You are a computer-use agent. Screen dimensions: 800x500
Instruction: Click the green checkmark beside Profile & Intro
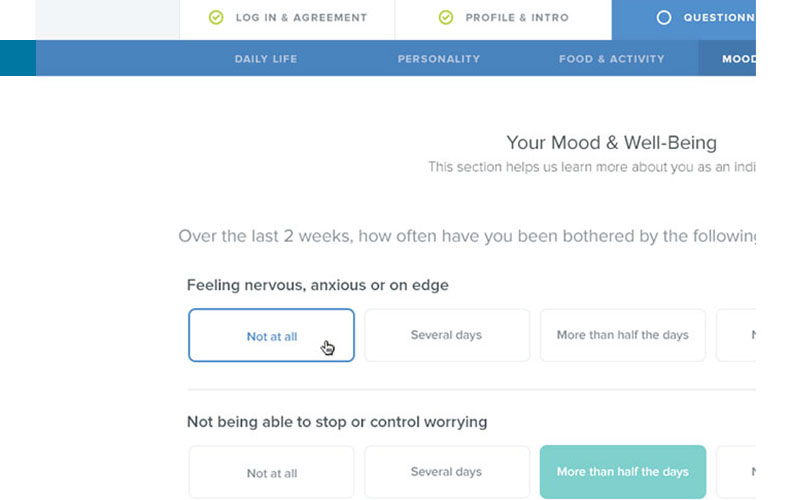446,17
